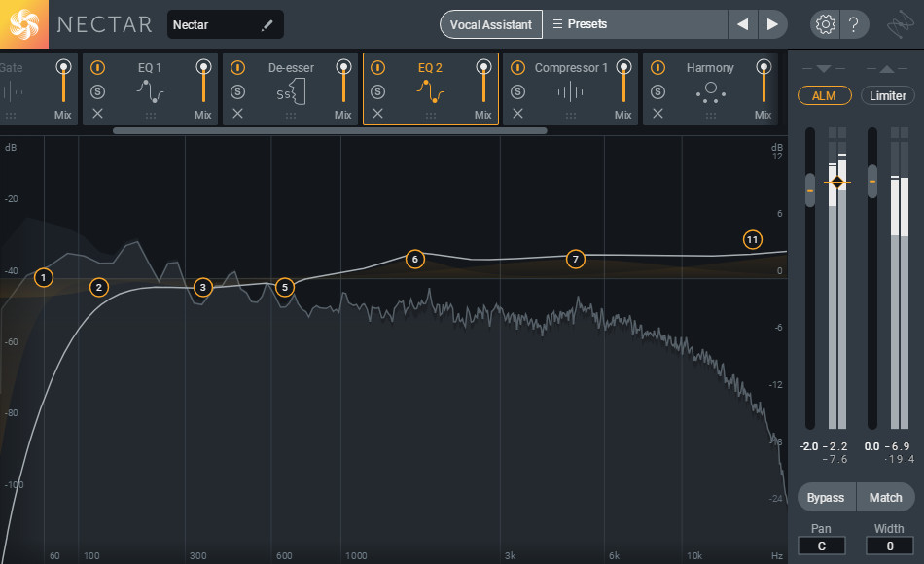The width and height of the screenshot is (924, 564).
Task: Solo the EQ 1 module
Action: 98,92
